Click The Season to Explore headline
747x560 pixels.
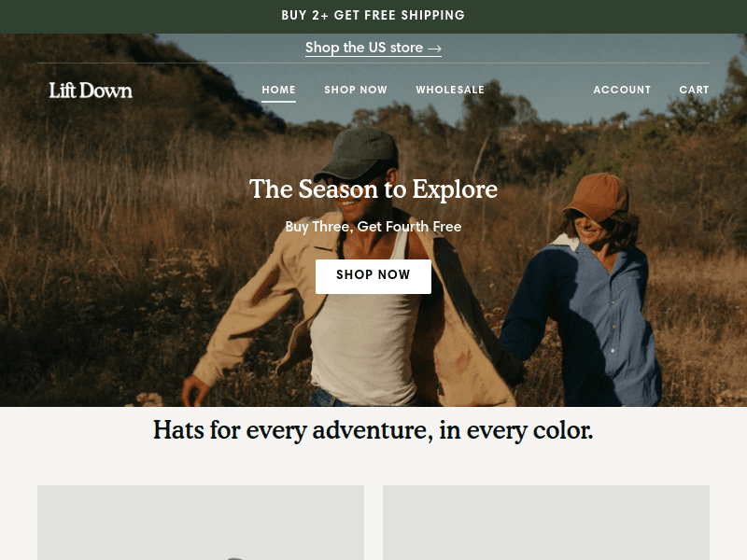pyautogui.click(x=373, y=189)
